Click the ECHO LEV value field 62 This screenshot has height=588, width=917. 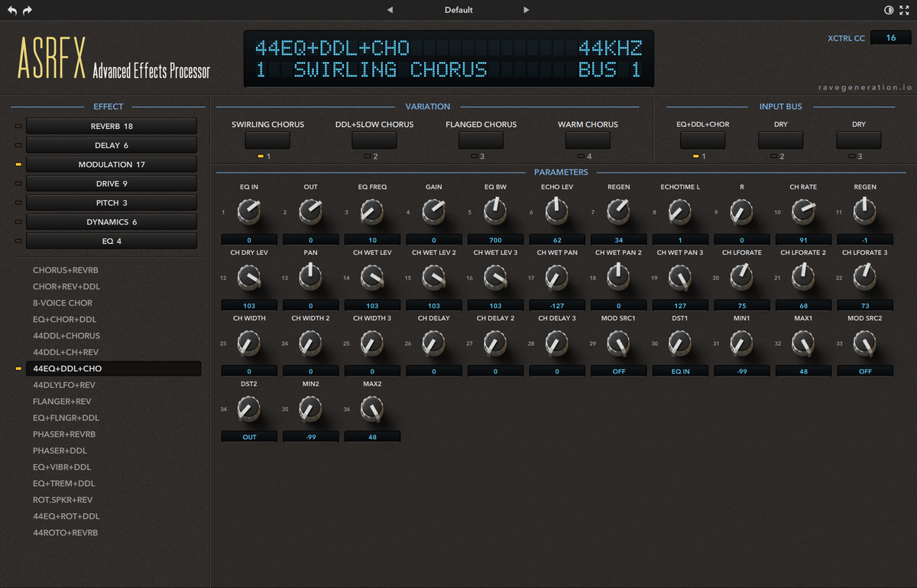556,240
